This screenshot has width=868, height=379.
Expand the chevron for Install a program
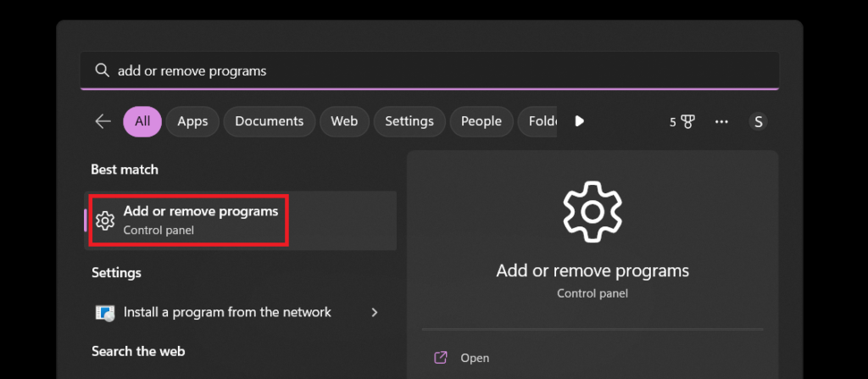pos(375,312)
